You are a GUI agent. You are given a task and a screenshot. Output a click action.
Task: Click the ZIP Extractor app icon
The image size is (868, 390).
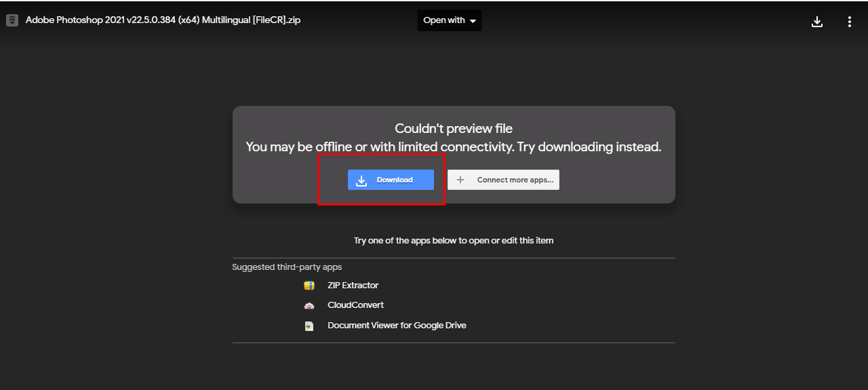(309, 286)
